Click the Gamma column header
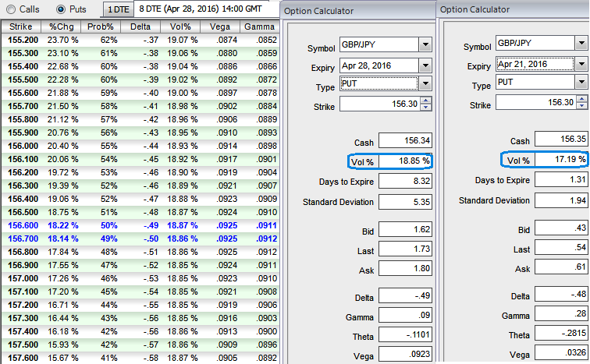 [258, 26]
